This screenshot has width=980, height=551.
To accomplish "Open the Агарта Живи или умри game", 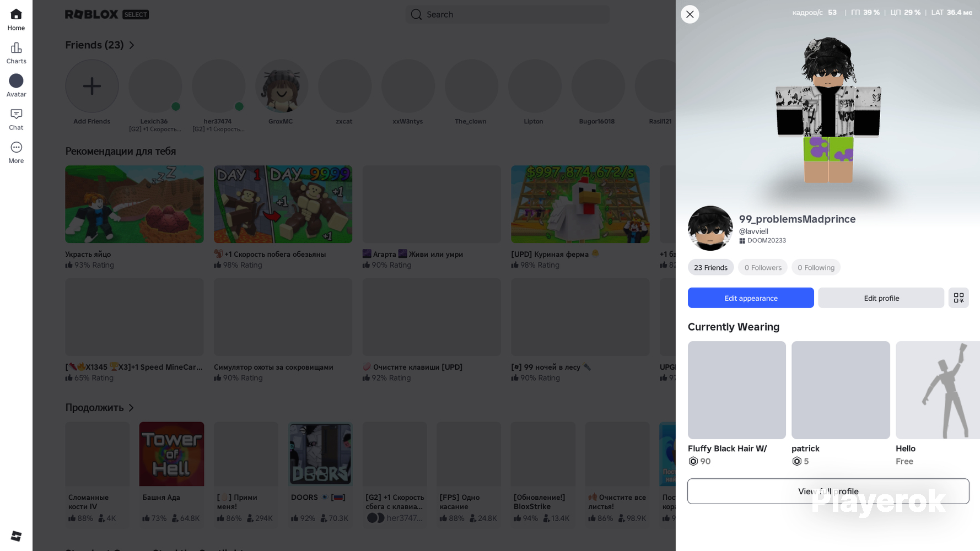I will click(x=432, y=204).
